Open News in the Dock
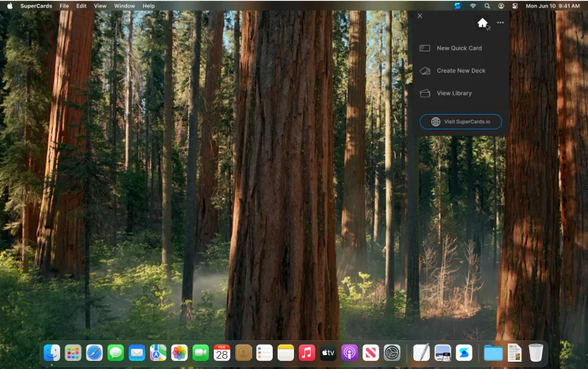 371,353
